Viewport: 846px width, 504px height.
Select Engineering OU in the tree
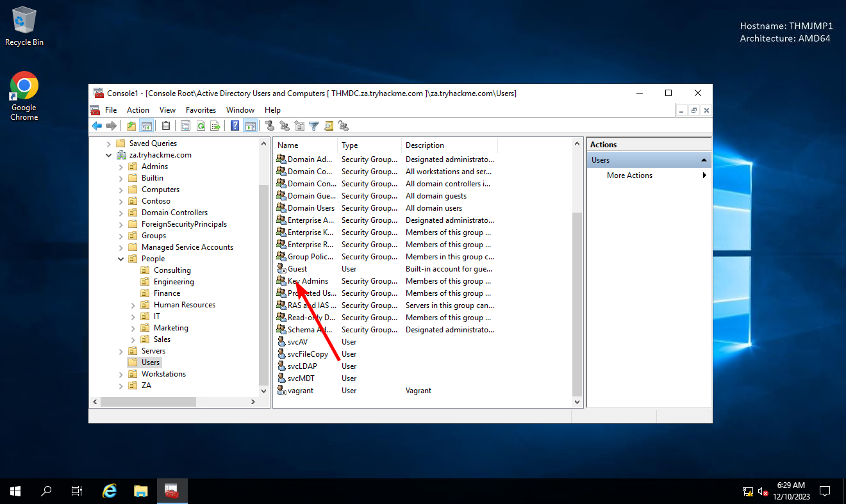pyautogui.click(x=174, y=282)
